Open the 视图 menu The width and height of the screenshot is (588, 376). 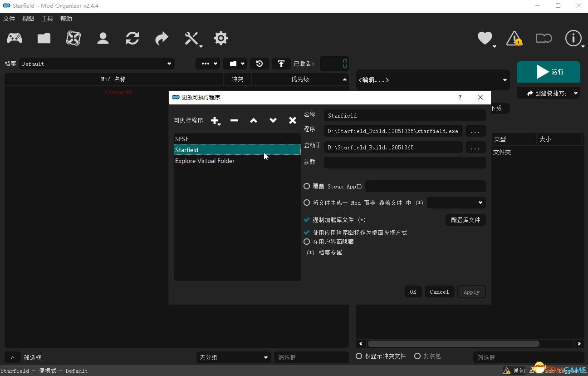pos(28,19)
